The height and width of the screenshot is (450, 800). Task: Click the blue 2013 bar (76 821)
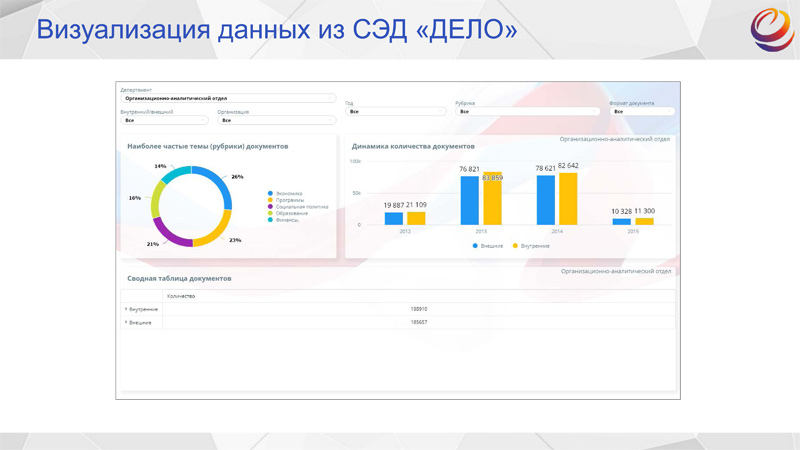(470, 201)
